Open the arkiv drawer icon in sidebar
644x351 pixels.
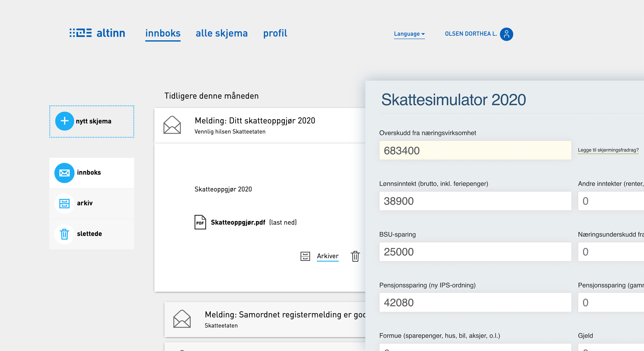coord(64,203)
